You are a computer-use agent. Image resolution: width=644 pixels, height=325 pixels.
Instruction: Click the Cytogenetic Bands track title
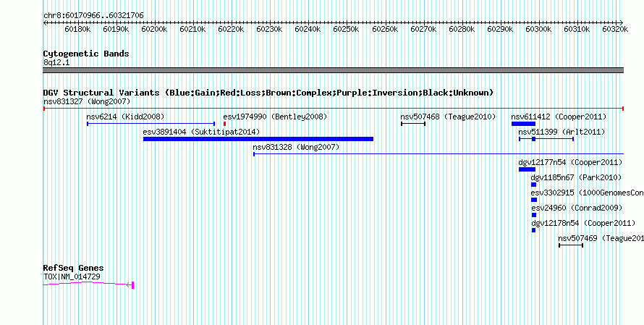[86, 54]
